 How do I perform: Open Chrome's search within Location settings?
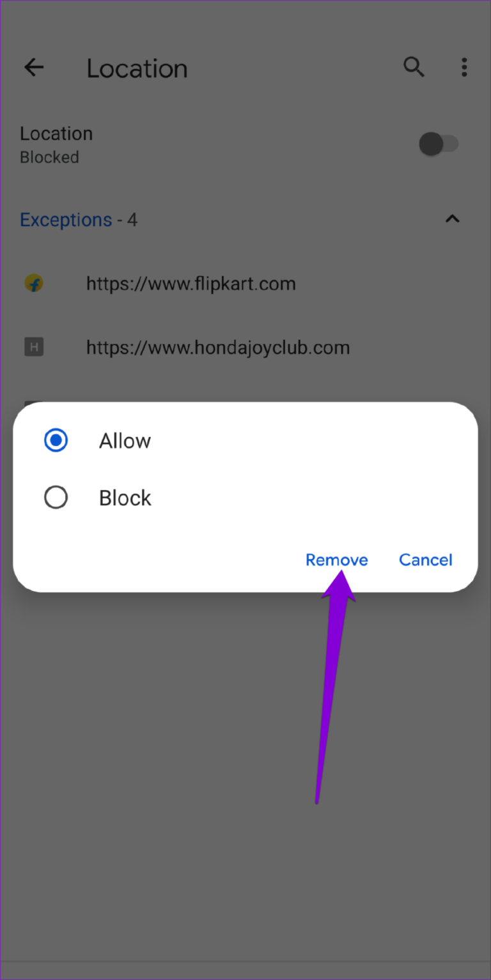pyautogui.click(x=414, y=67)
